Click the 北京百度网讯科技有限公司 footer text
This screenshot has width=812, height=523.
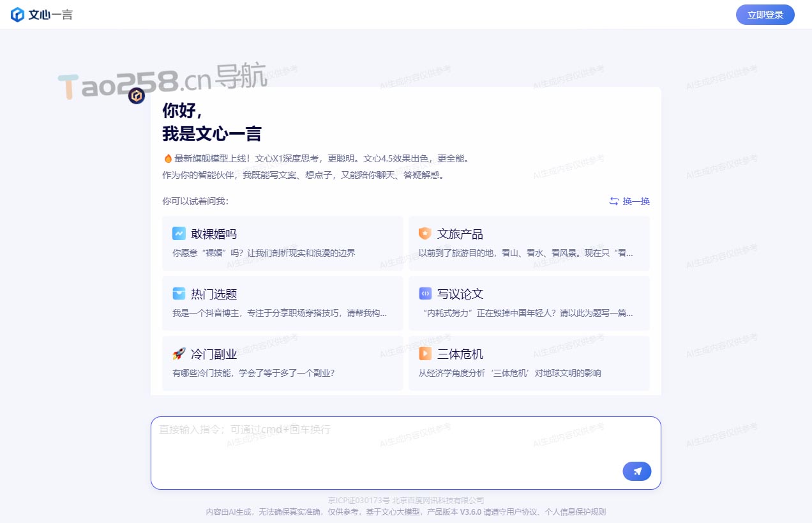coord(439,500)
